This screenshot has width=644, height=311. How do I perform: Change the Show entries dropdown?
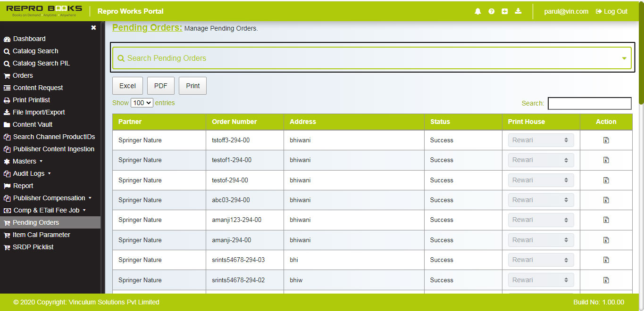[142, 102]
